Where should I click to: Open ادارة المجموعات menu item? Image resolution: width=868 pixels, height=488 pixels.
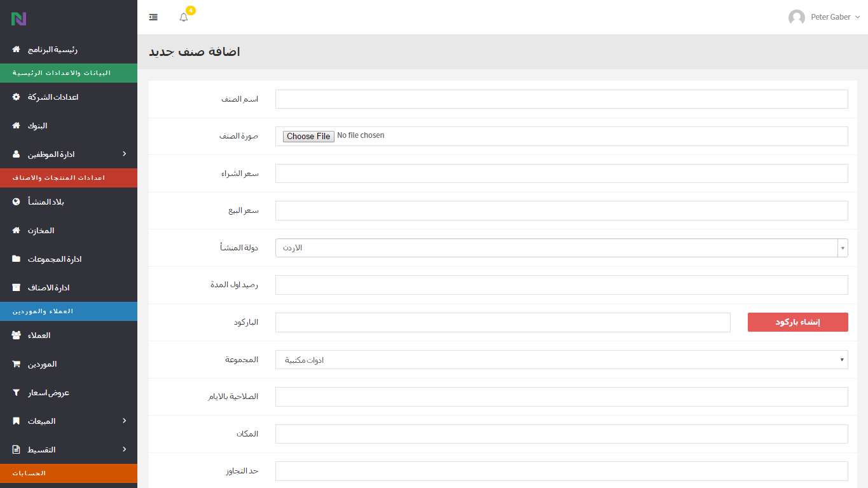coord(69,259)
